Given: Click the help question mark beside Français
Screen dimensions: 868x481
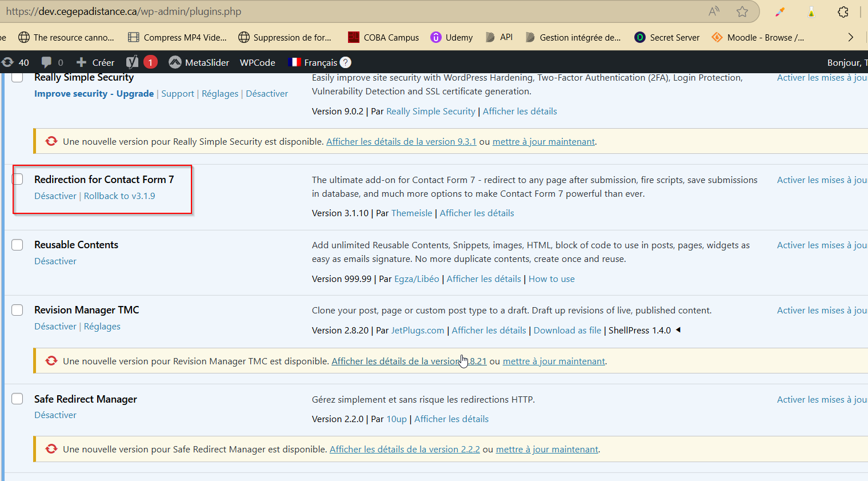Looking at the screenshot, I should (346, 62).
